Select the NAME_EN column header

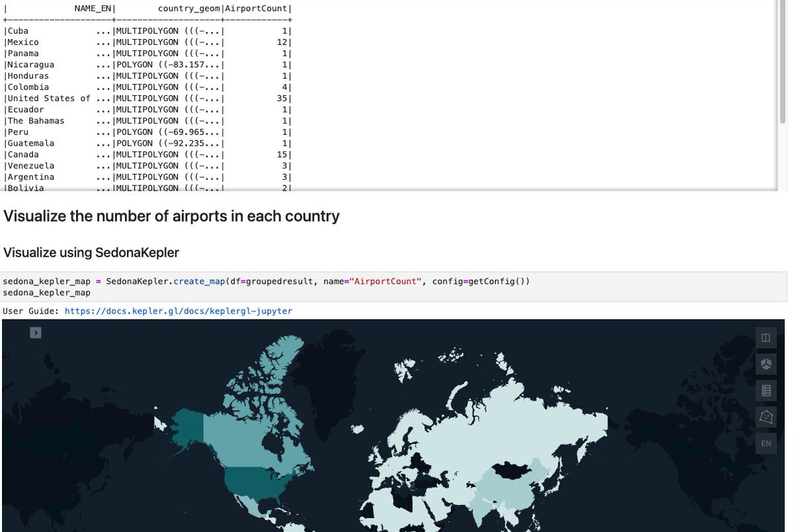coord(93,9)
